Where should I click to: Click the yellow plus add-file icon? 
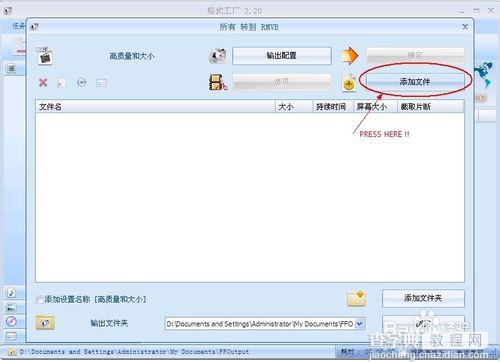349,83
